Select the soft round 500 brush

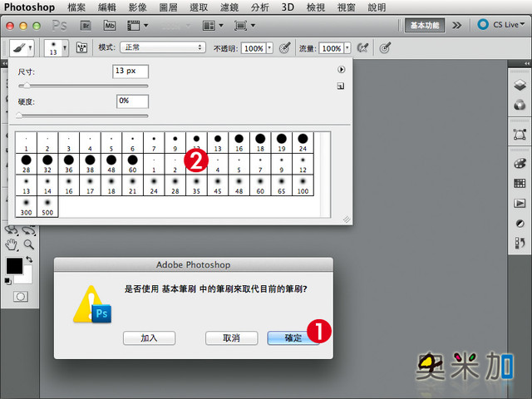point(47,207)
